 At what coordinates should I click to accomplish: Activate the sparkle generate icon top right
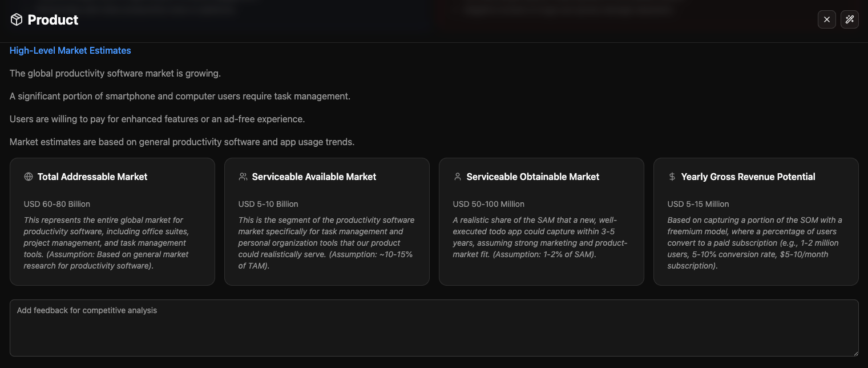[850, 19]
